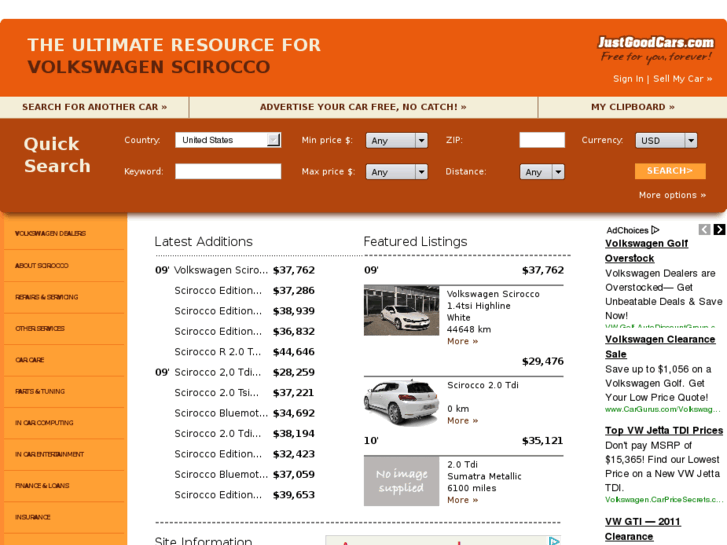Image resolution: width=727 pixels, height=545 pixels.
Task: Click the No image supplied placeholder
Action: pyautogui.click(x=402, y=481)
